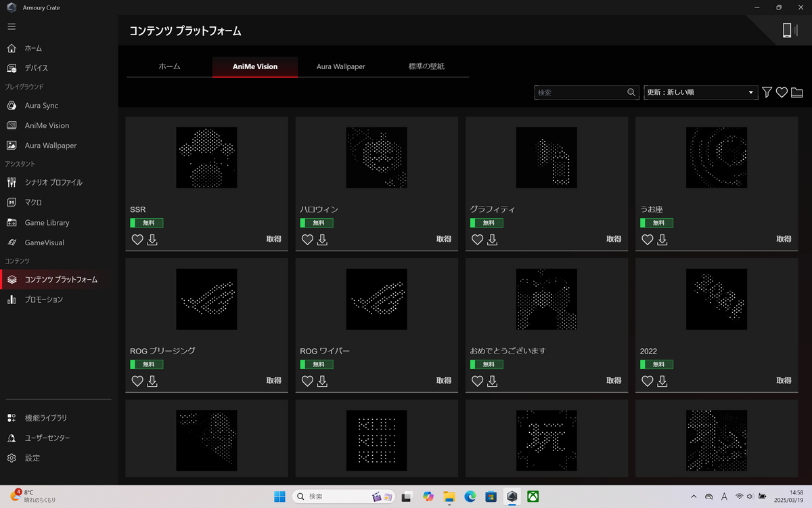Open the filter funnel icon
The image size is (812, 508).
(767, 93)
